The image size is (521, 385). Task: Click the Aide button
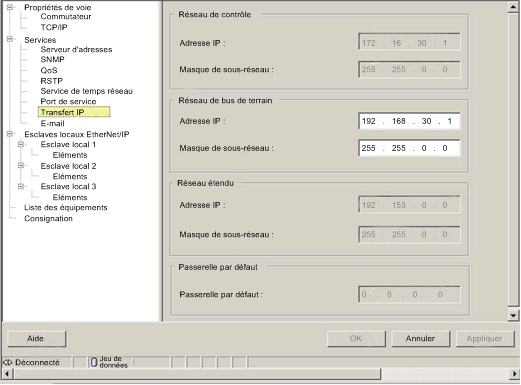point(37,339)
